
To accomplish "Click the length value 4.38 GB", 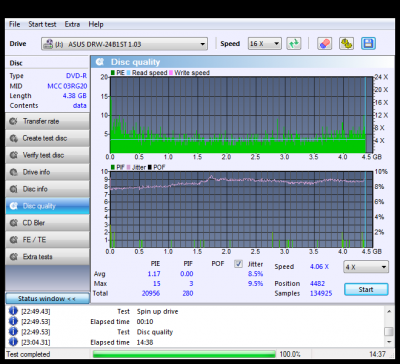I will click(75, 96).
